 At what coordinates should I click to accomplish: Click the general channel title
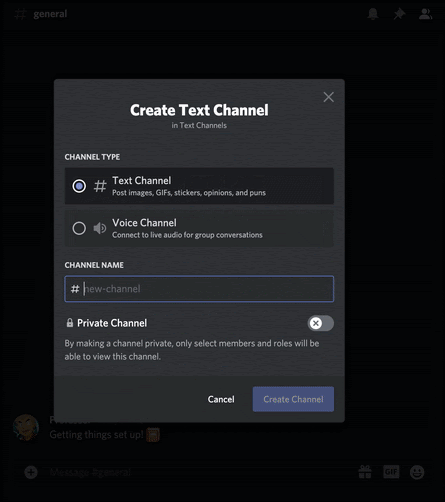[x=50, y=14]
